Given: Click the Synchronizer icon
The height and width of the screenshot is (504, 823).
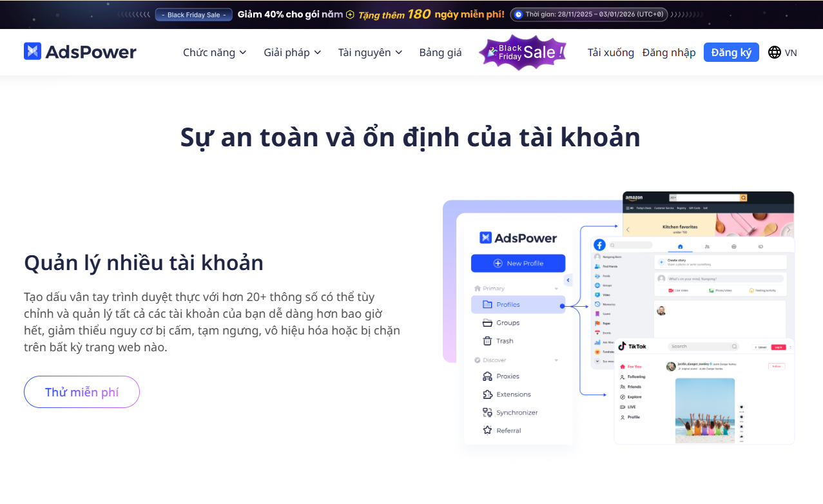Looking at the screenshot, I should click(487, 412).
